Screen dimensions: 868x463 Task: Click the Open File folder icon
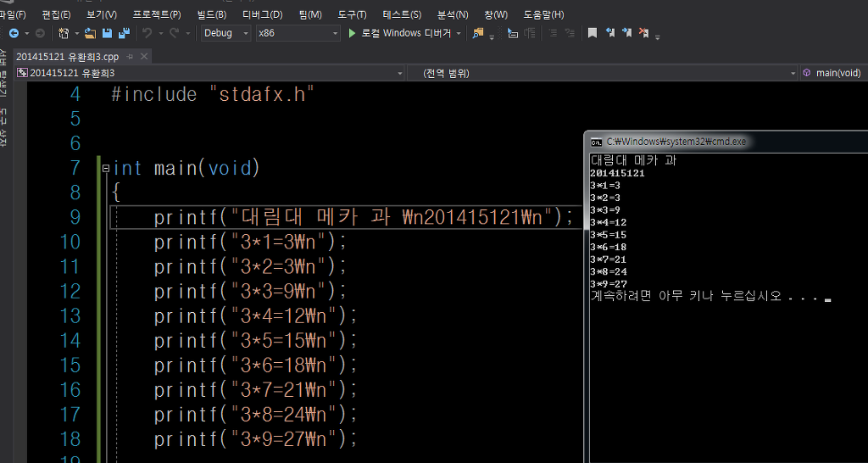(90, 33)
